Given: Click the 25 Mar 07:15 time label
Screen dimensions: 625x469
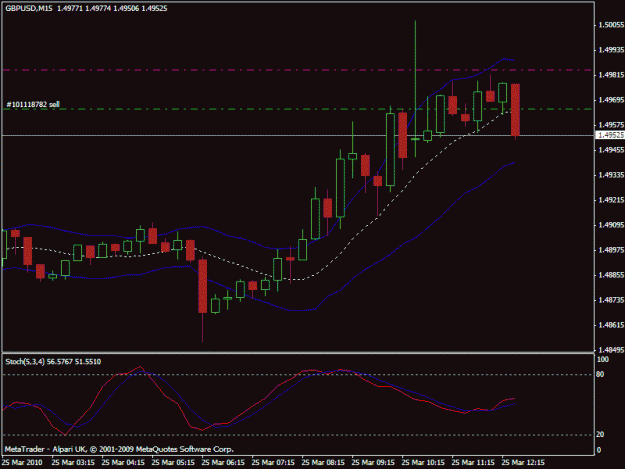Looking at the screenshot, I should point(273,463).
